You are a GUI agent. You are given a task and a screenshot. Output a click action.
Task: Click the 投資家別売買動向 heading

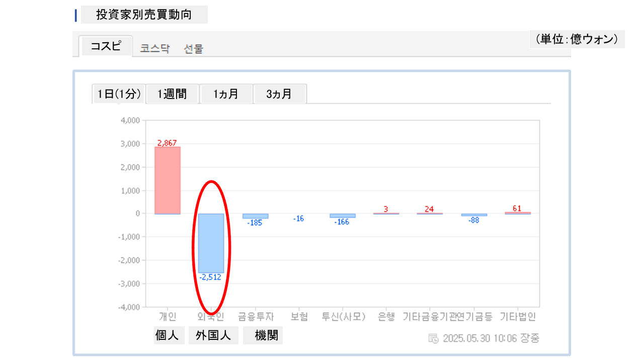click(144, 15)
